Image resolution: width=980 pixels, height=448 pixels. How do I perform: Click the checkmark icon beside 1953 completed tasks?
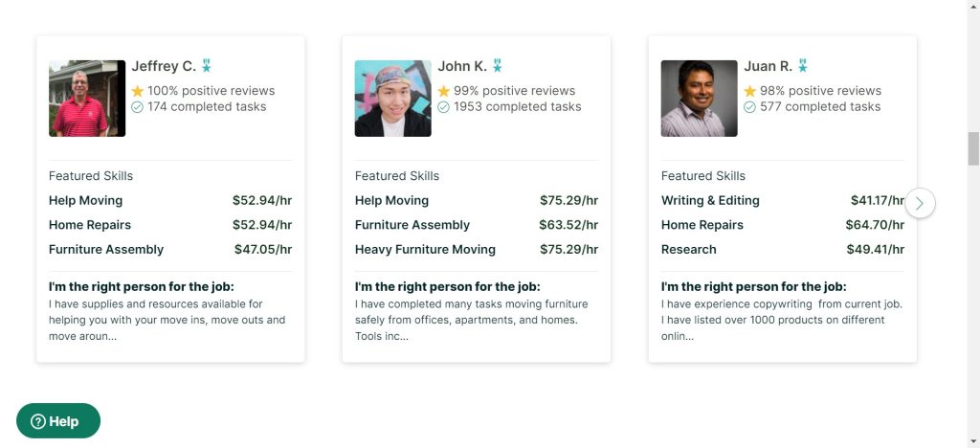pyautogui.click(x=443, y=107)
